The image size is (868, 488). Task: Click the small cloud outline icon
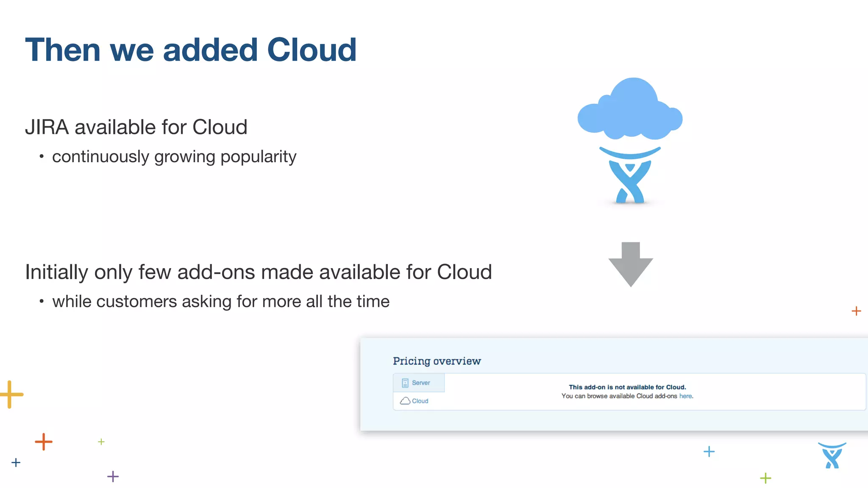coord(405,401)
